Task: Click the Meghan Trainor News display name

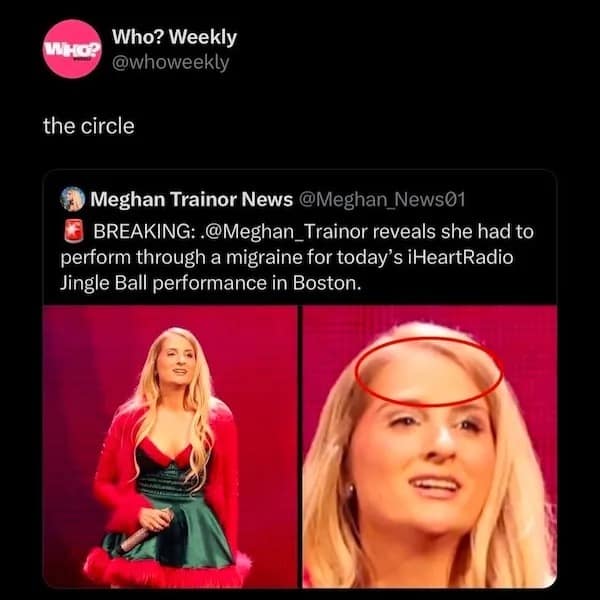Action: pos(192,199)
